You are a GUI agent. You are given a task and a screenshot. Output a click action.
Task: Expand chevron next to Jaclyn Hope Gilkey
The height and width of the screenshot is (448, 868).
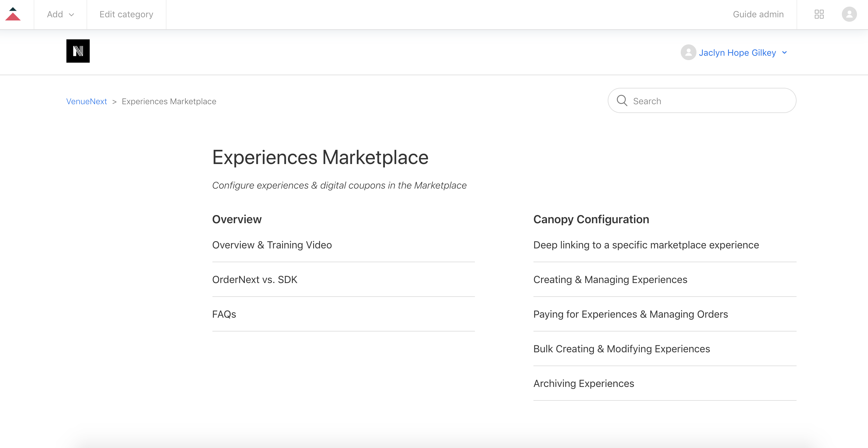click(x=784, y=53)
